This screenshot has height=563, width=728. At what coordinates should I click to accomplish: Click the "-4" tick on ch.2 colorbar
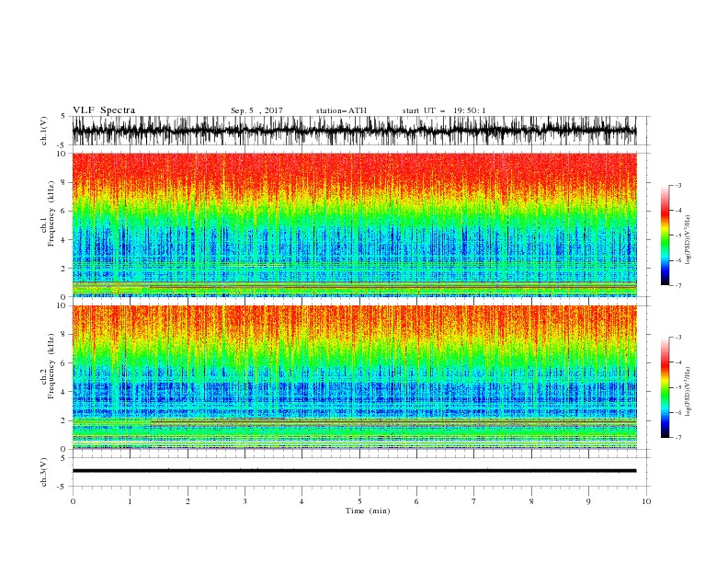677,362
